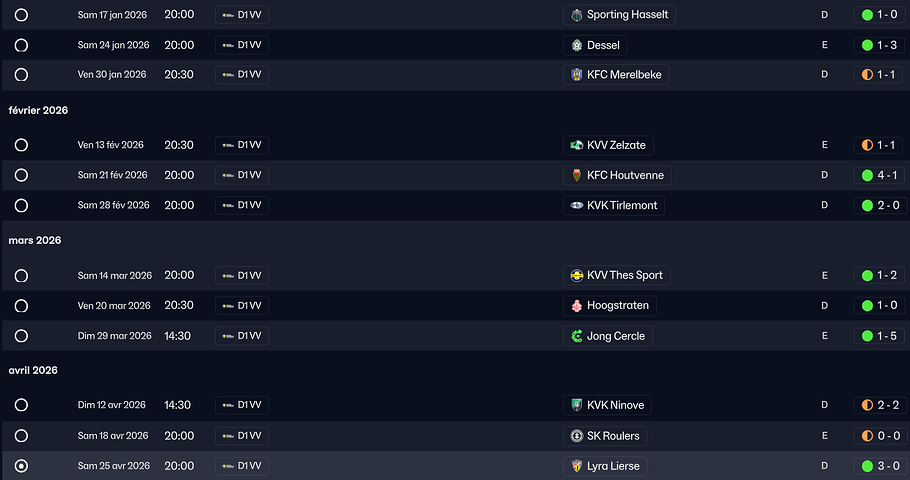Click the Jong Cercle club crest icon
The height and width of the screenshot is (480, 910).
[x=576, y=336]
